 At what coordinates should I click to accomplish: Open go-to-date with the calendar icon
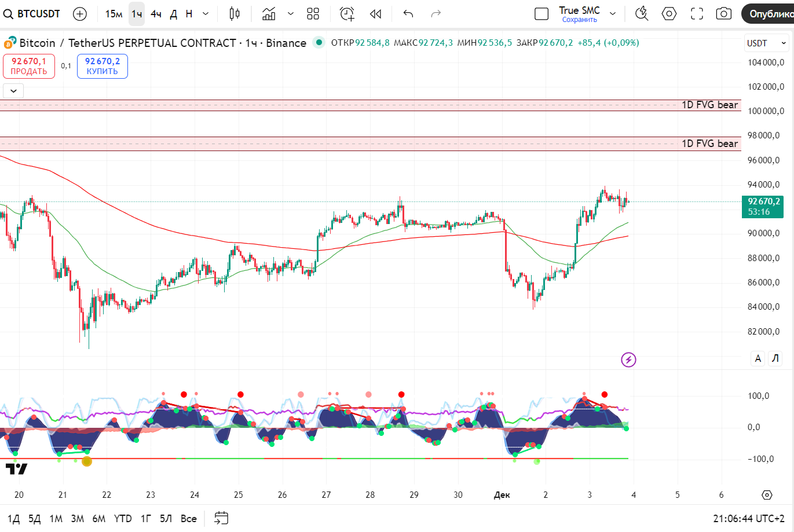point(222,519)
